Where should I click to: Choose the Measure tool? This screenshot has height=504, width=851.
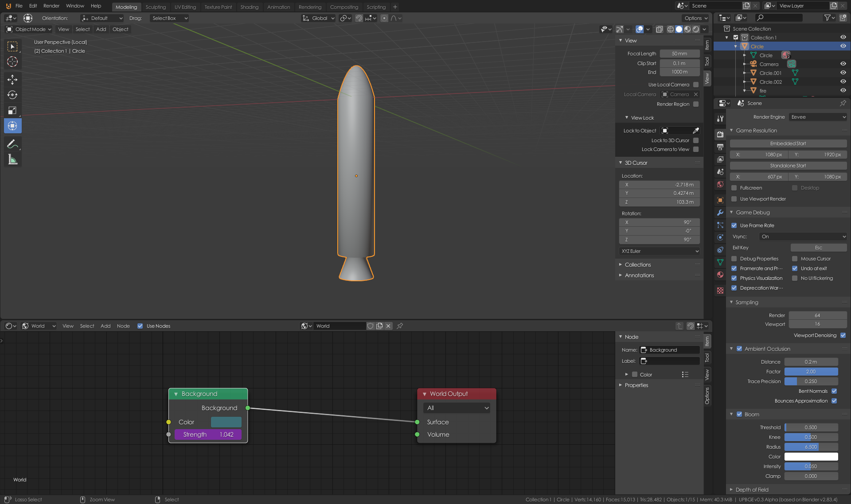click(x=12, y=159)
